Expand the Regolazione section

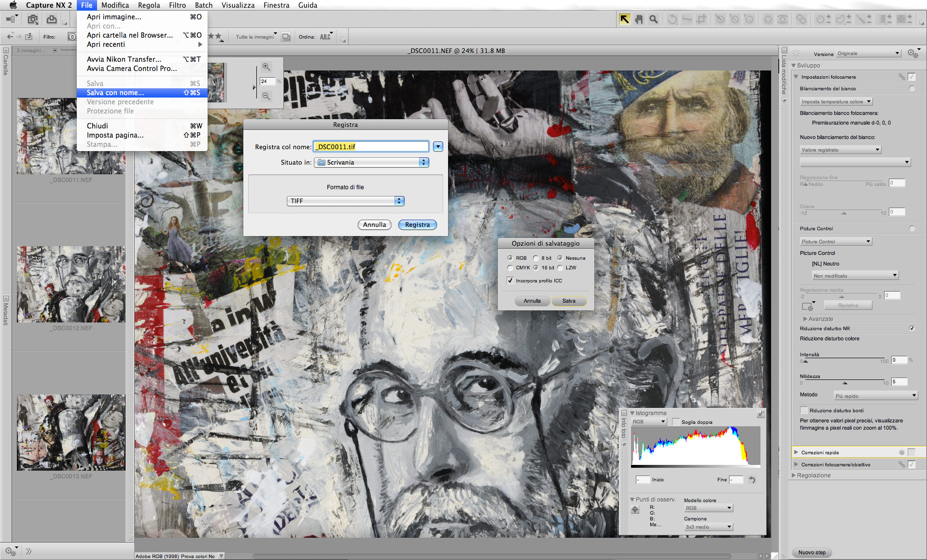(794, 476)
